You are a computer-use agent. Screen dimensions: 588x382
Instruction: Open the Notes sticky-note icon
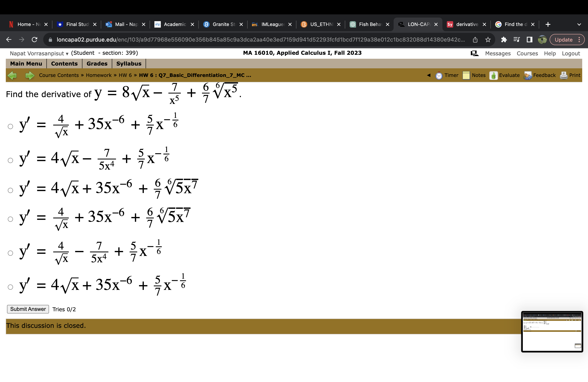coord(466,75)
